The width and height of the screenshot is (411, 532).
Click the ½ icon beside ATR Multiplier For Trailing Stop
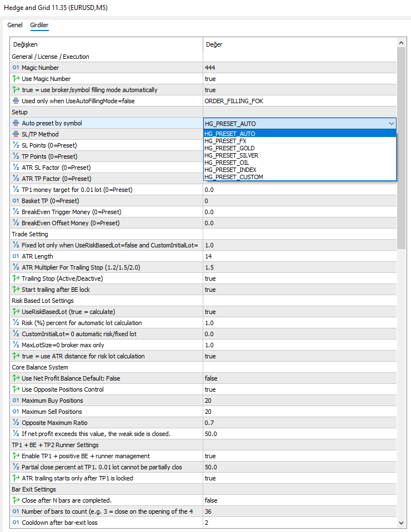(16, 267)
